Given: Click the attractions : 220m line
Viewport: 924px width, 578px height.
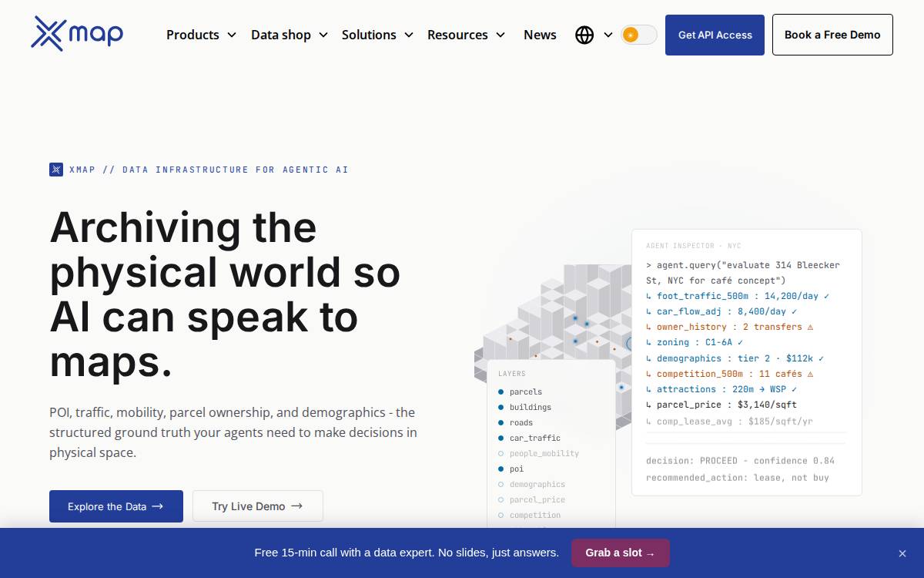Looking at the screenshot, I should tap(721, 389).
